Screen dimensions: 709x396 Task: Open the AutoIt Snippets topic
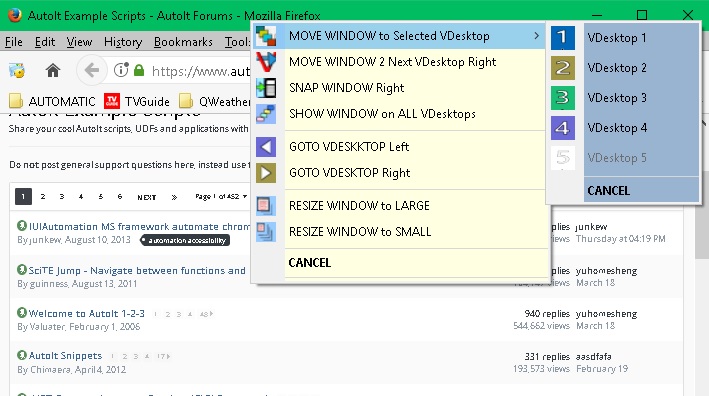click(x=66, y=356)
